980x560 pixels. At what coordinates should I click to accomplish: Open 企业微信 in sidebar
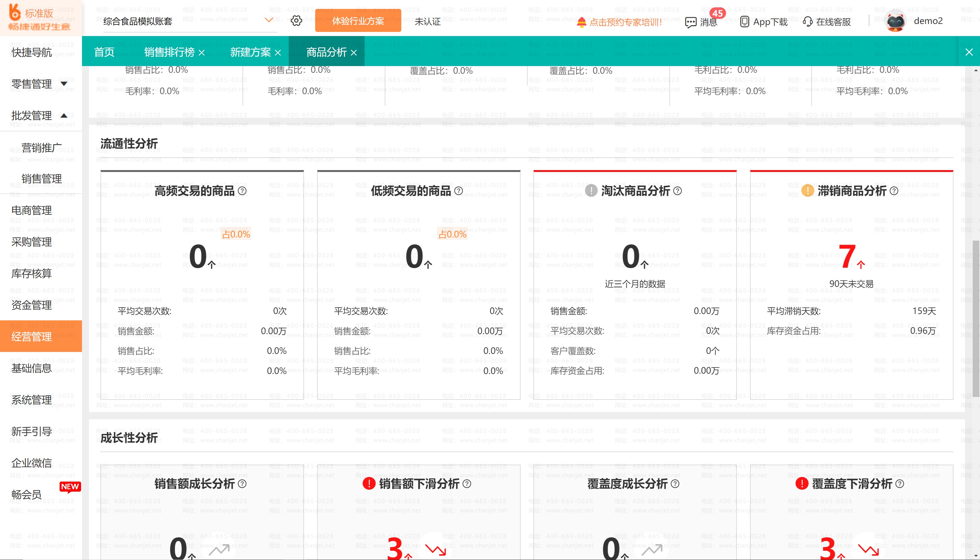tap(32, 463)
